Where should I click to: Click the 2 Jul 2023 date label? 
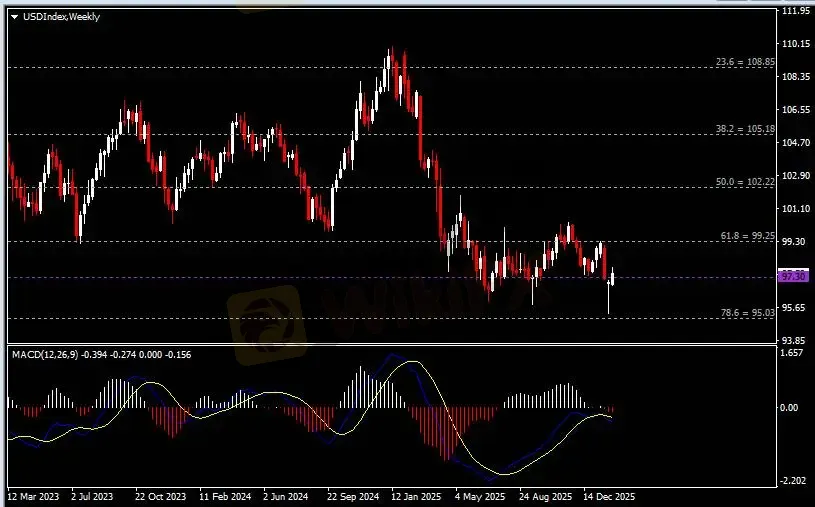point(92,497)
